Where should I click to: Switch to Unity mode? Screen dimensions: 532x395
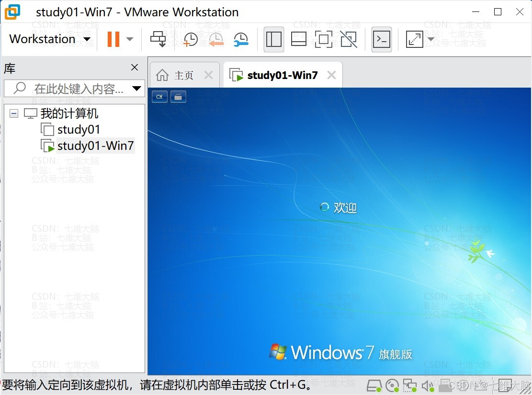click(x=349, y=39)
